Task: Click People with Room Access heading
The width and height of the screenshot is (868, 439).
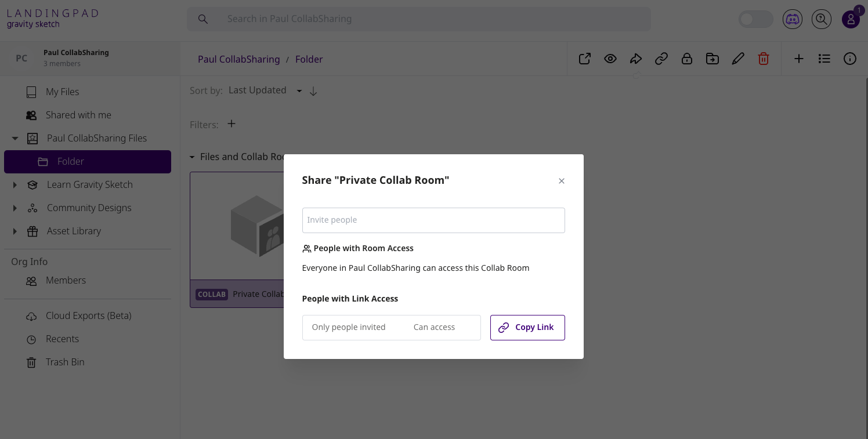Action: (364, 248)
